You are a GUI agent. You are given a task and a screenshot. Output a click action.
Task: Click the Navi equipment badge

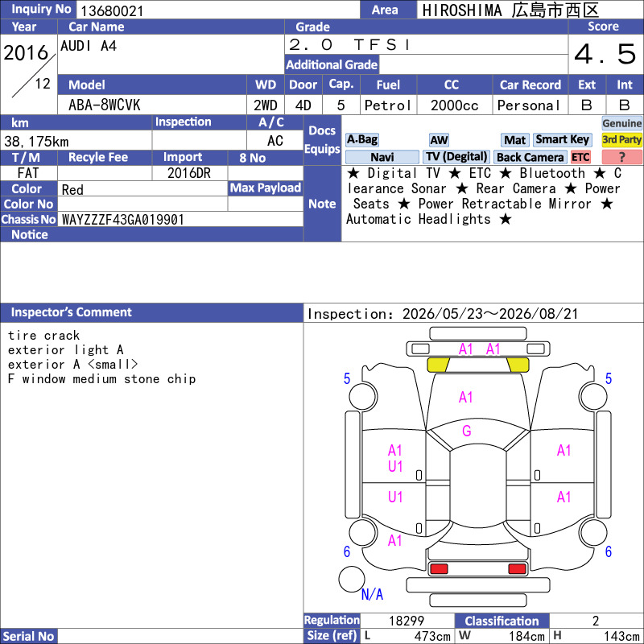tap(382, 157)
